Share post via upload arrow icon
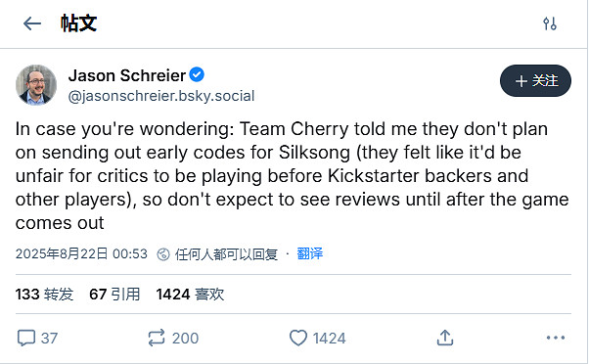This screenshot has height=364, width=589. pos(445,338)
